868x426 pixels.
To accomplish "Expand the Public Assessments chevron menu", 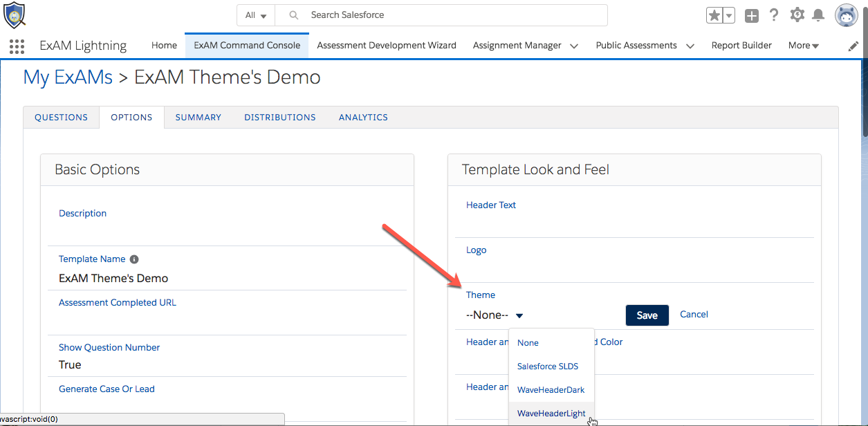I will point(690,46).
